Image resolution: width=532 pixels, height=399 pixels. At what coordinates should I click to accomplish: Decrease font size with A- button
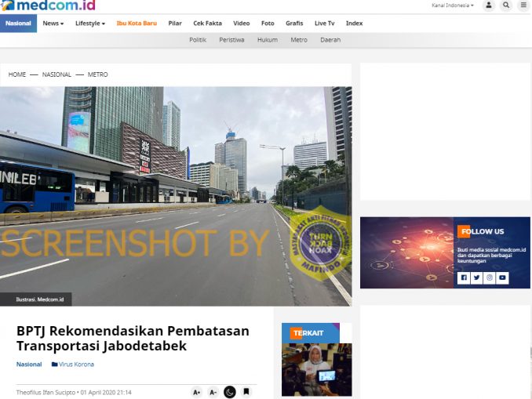click(213, 392)
